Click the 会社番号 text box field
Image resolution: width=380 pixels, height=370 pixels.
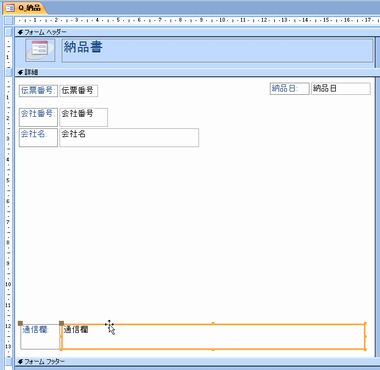point(84,117)
